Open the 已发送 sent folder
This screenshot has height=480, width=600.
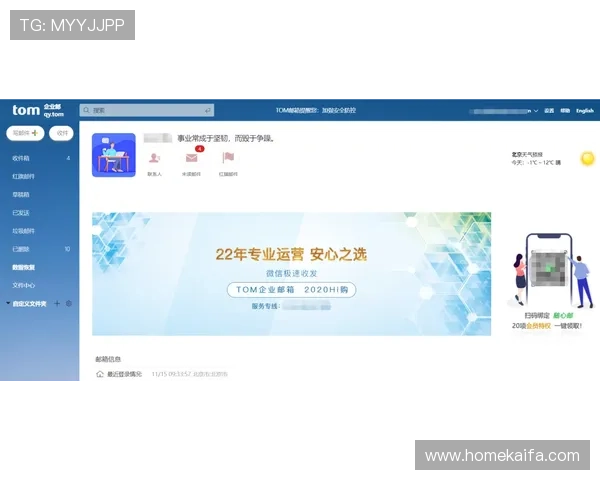tap(21, 213)
